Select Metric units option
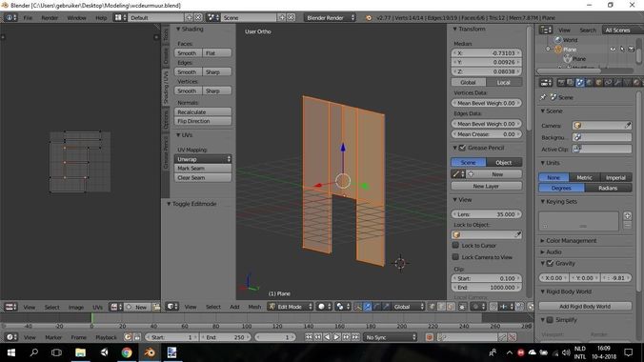The height and width of the screenshot is (362, 644). (x=584, y=177)
